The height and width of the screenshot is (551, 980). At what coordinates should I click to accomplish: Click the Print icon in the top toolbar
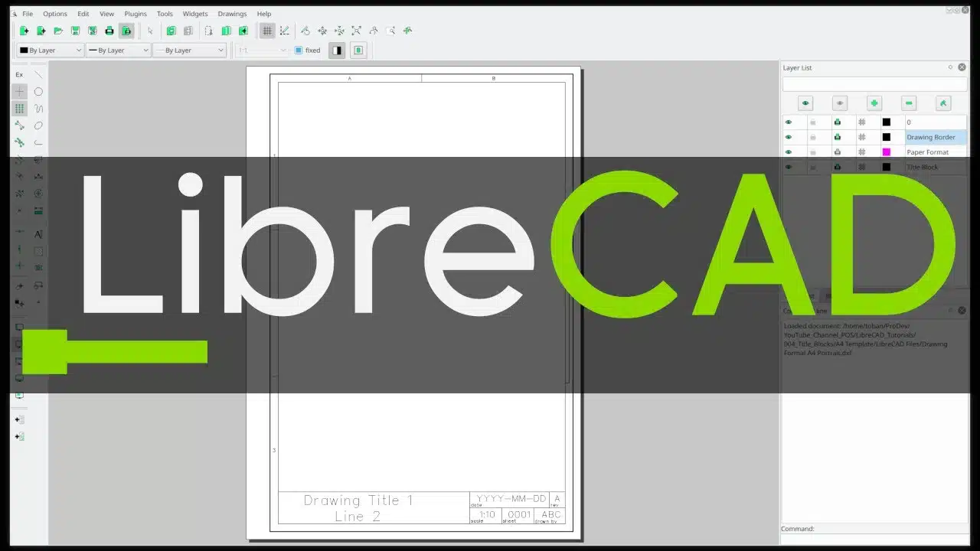[108, 31]
